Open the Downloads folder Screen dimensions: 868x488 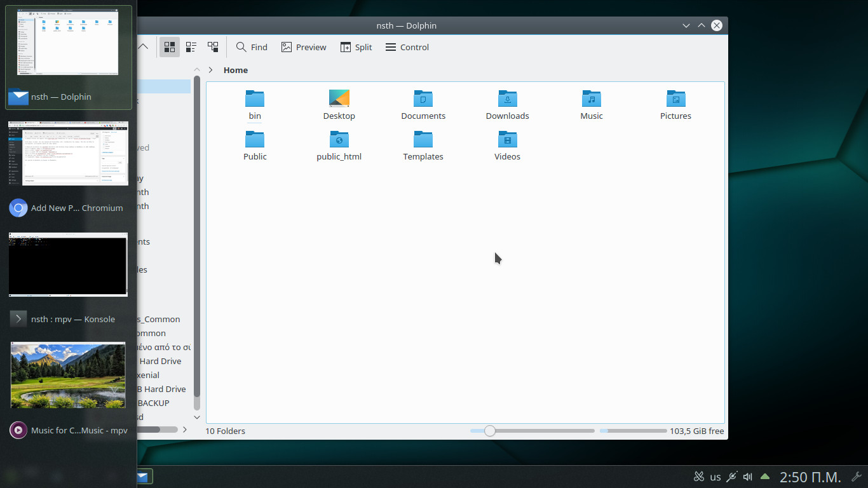tap(507, 105)
